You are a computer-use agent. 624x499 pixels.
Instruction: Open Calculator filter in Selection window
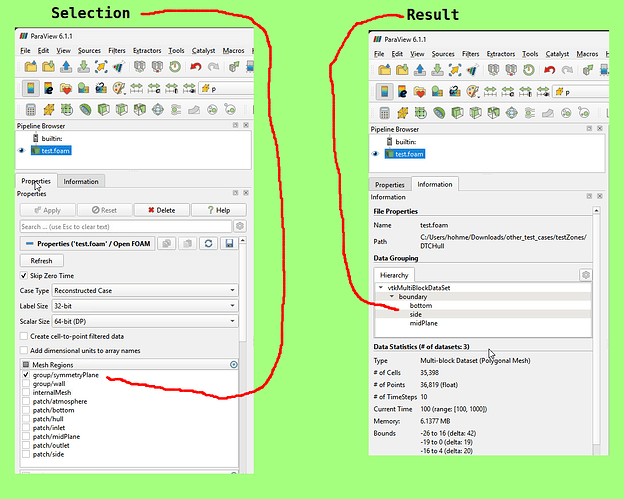click(31, 109)
